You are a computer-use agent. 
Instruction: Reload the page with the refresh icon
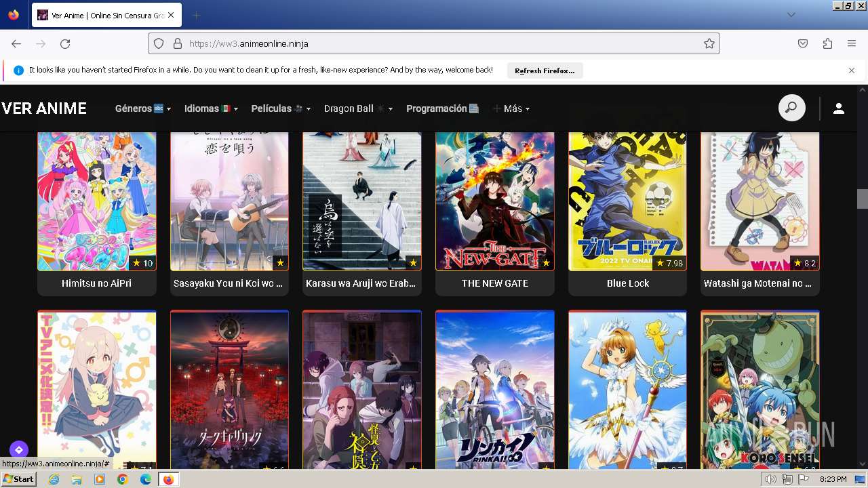(65, 43)
